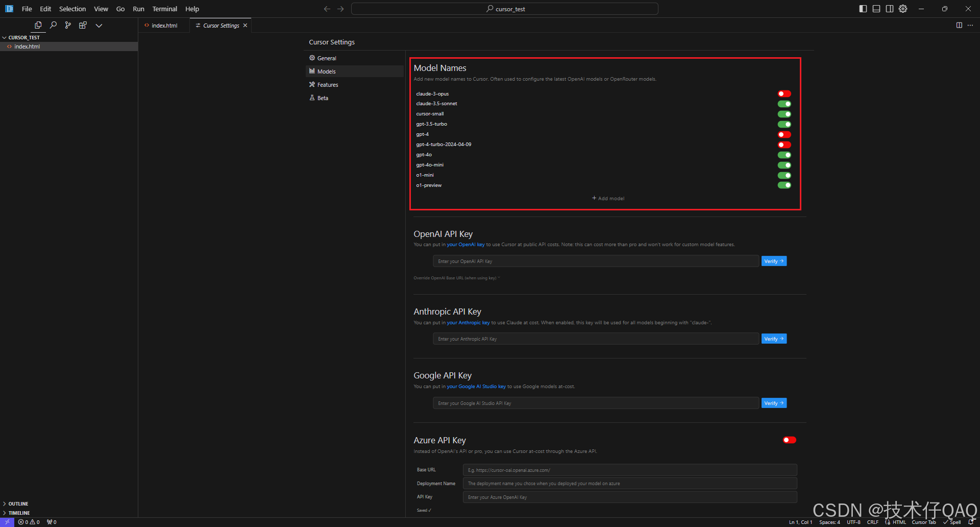Open the Search view icon

click(53, 25)
